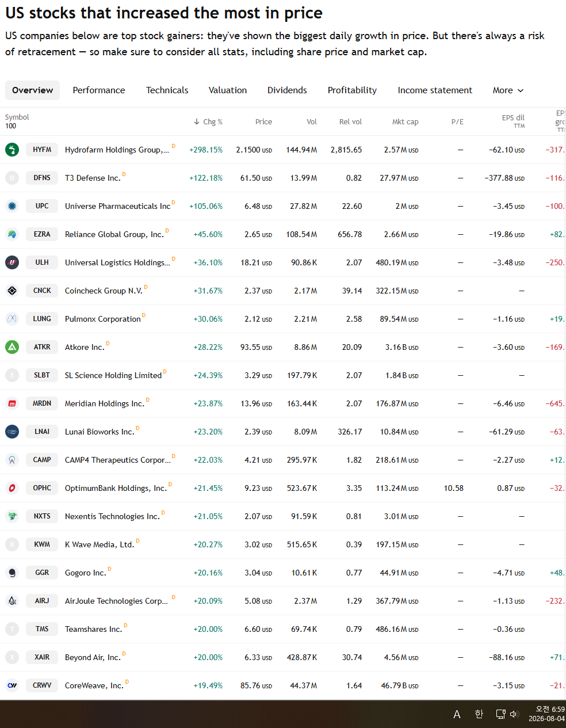Click the Universe Pharmaceuticals UPC logo
The width and height of the screenshot is (566, 728).
click(x=12, y=206)
